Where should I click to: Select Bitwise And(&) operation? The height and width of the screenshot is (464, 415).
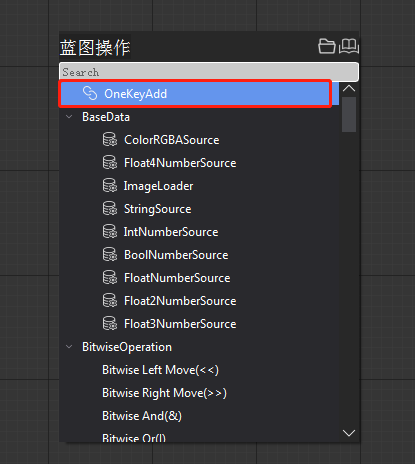point(142,416)
